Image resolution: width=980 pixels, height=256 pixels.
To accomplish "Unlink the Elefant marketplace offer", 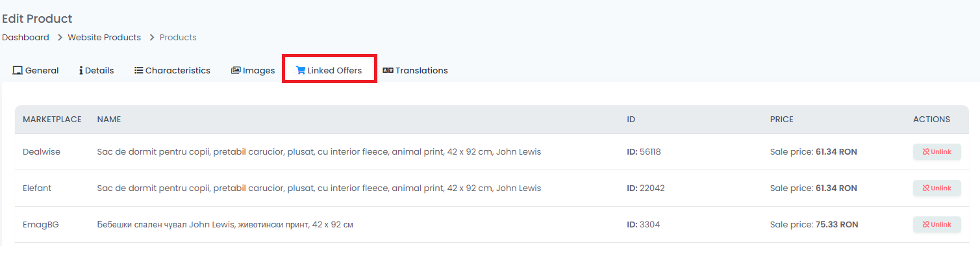I will [936, 188].
